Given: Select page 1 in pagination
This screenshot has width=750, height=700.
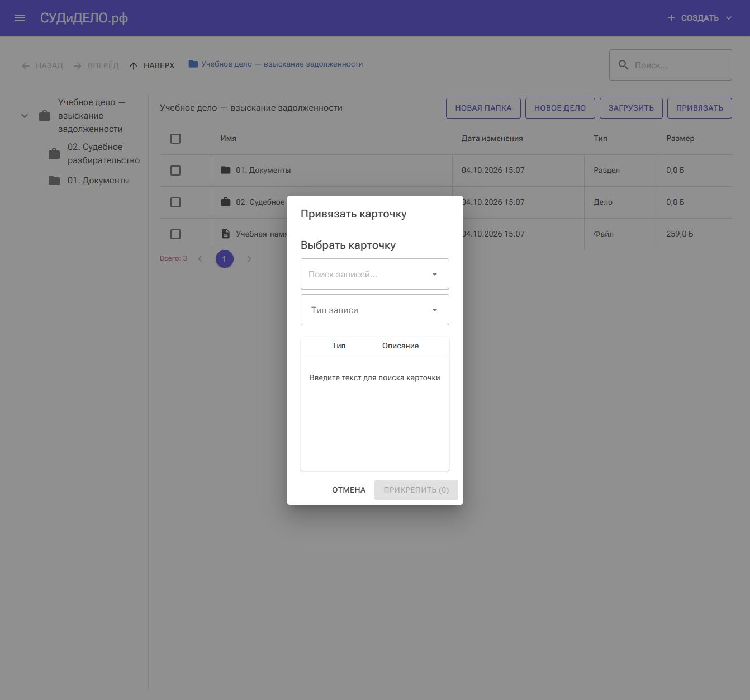Looking at the screenshot, I should (x=225, y=259).
